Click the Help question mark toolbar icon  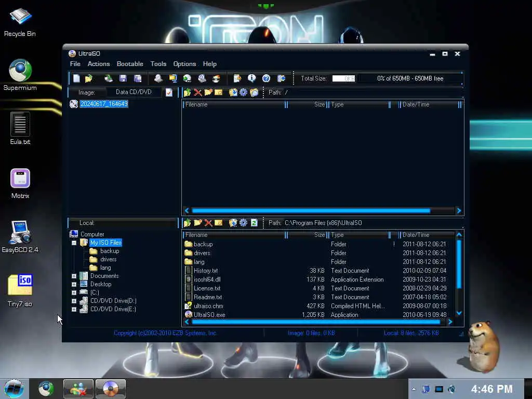coord(267,78)
